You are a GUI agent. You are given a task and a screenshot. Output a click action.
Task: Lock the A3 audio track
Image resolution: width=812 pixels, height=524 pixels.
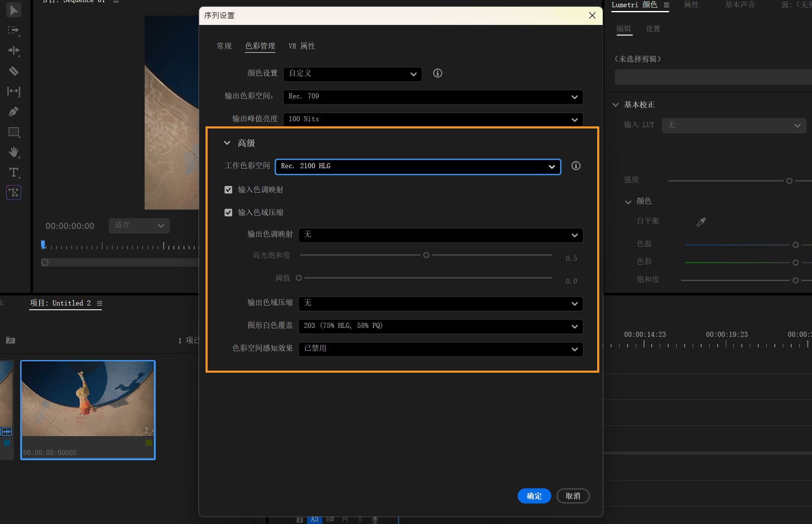[x=300, y=519]
